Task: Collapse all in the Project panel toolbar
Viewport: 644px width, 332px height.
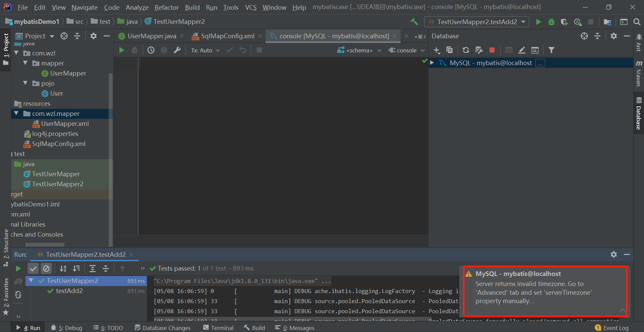Action: [x=77, y=36]
